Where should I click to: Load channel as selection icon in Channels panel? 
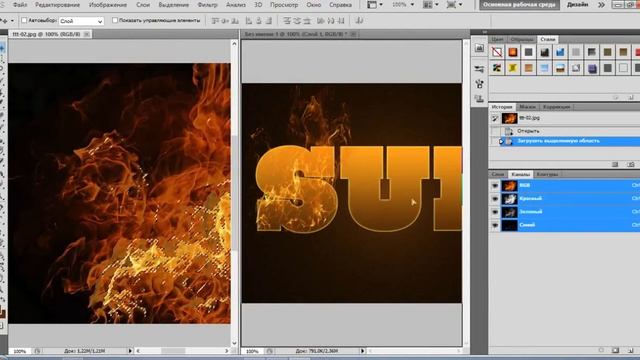point(601,350)
